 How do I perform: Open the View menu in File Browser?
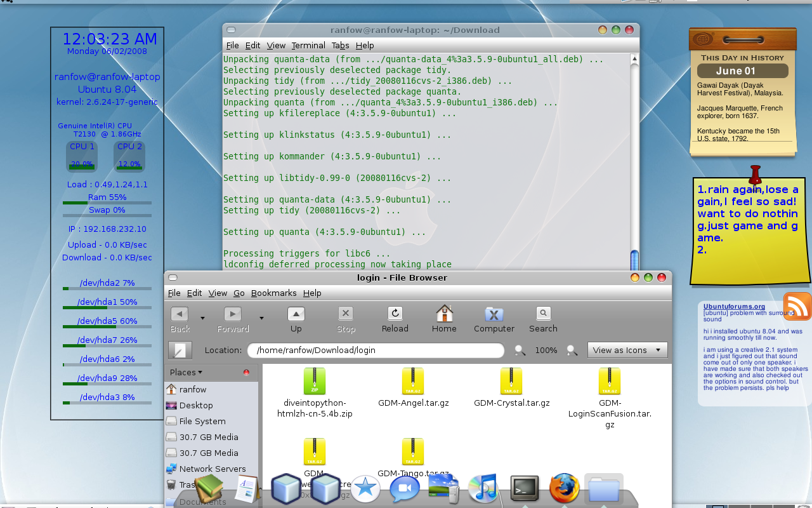(218, 293)
